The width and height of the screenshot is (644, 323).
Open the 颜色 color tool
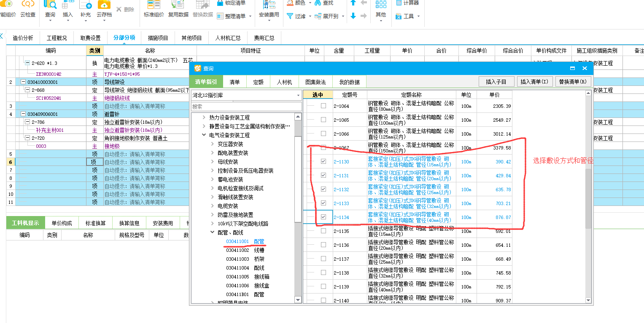pyautogui.click(x=296, y=3)
